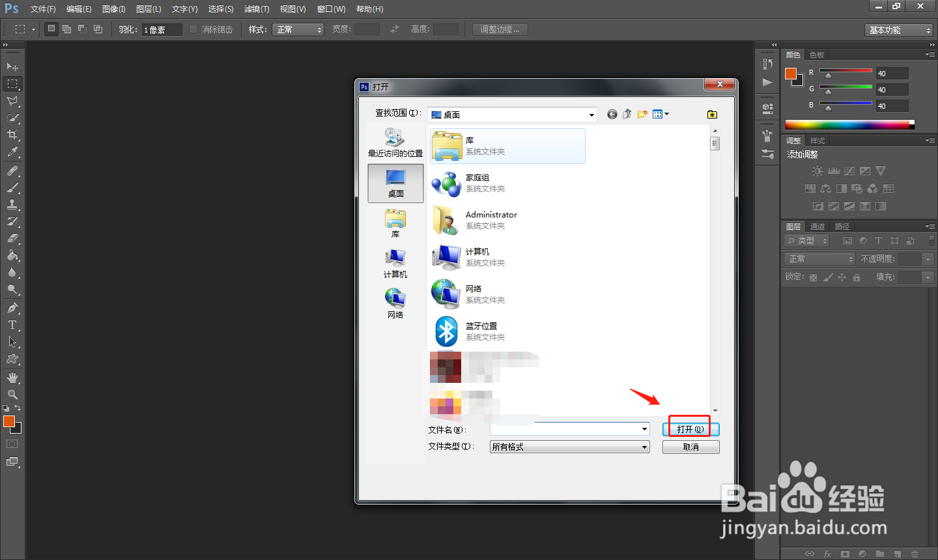Image resolution: width=938 pixels, height=560 pixels.
Task: Expand the 查找范围 location dropdown
Action: click(591, 115)
